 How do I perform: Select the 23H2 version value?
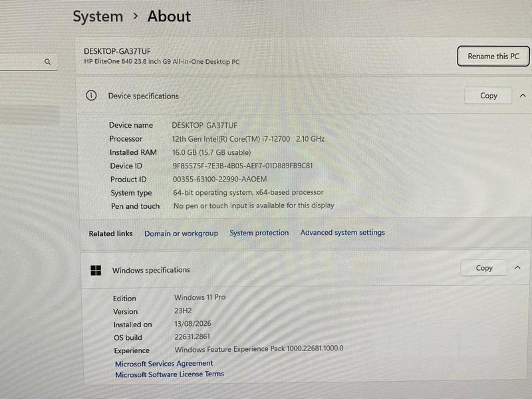pyautogui.click(x=183, y=311)
